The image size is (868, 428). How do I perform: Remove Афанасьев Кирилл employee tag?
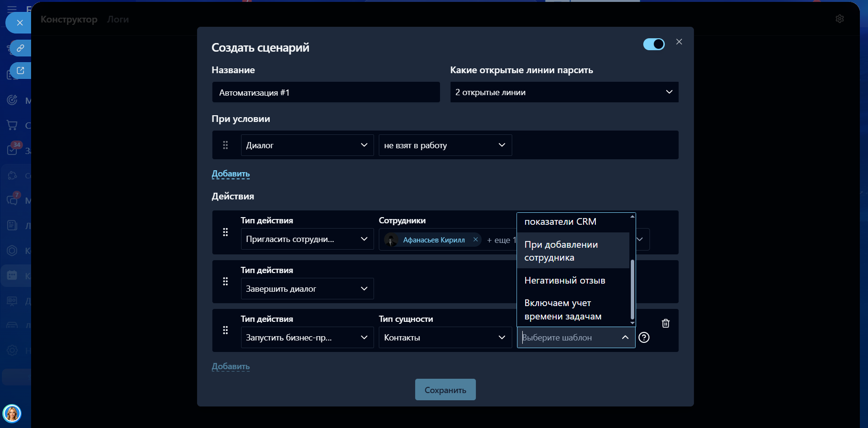475,240
